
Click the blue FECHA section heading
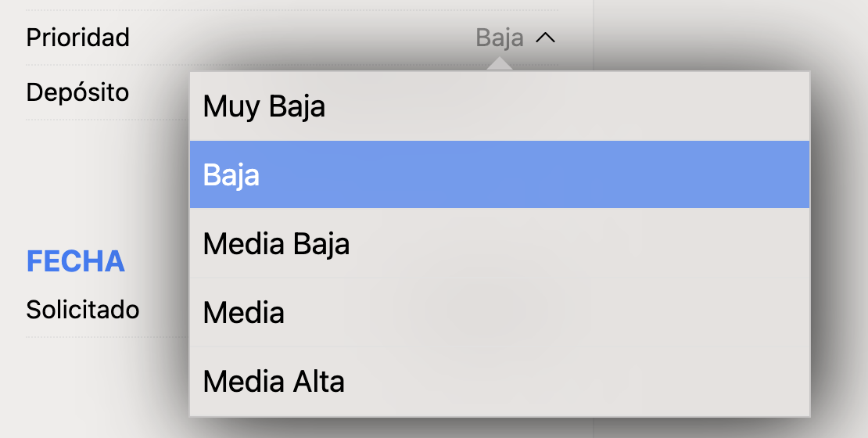click(76, 262)
